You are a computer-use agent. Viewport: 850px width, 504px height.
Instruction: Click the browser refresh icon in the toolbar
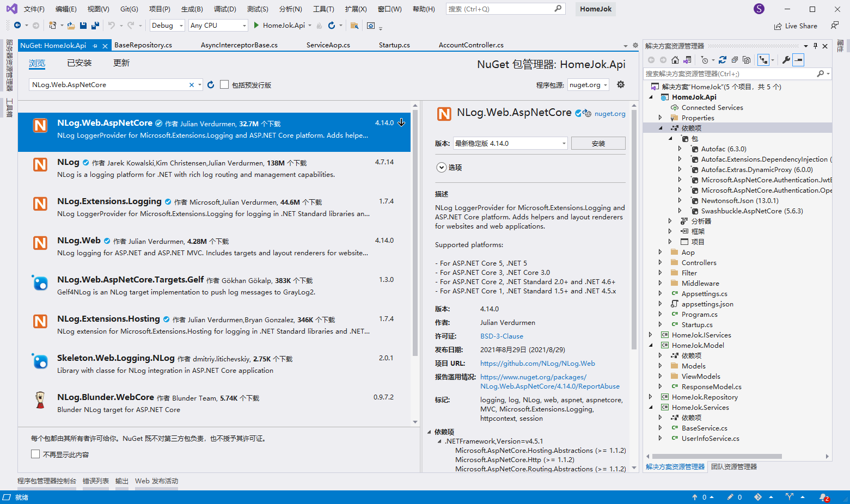coord(331,26)
